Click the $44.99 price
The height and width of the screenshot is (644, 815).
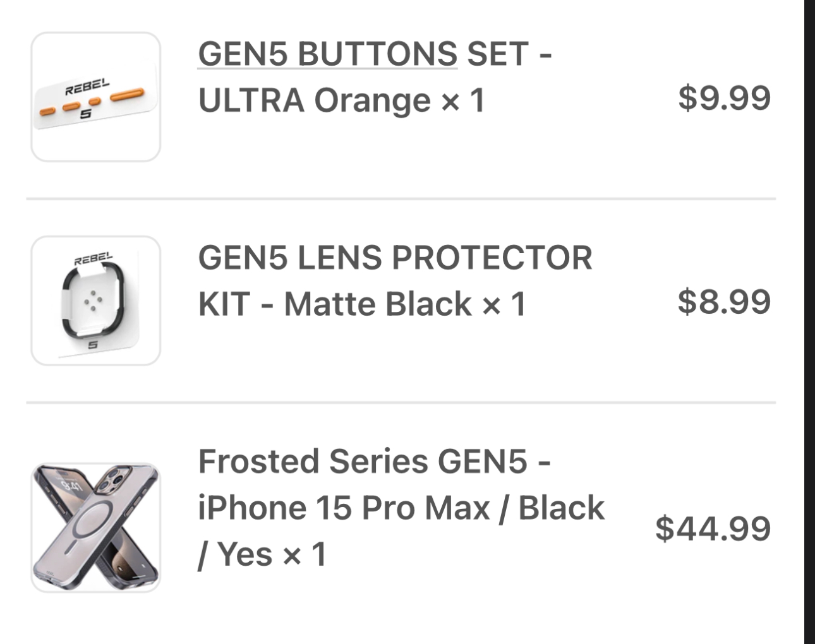713,528
